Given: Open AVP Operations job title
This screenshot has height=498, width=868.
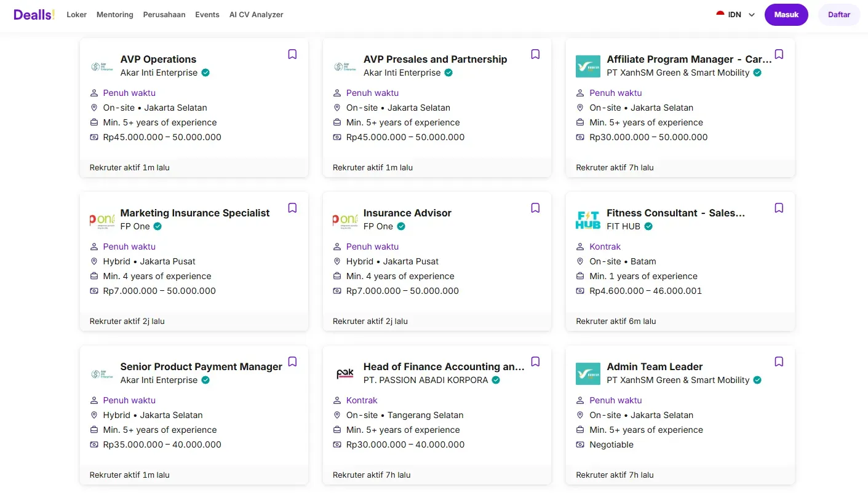Looking at the screenshot, I should coord(158,59).
